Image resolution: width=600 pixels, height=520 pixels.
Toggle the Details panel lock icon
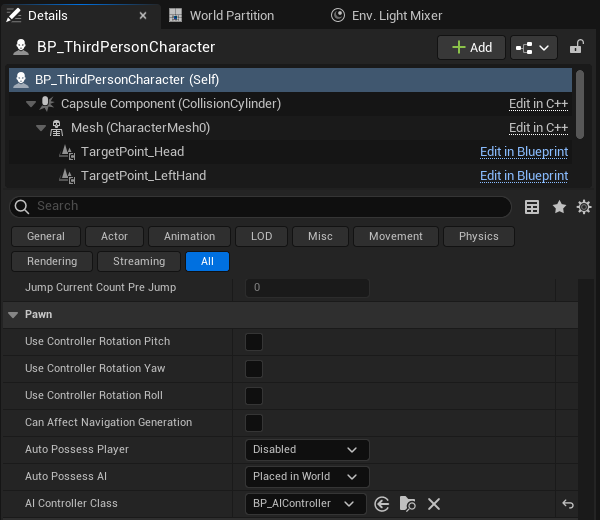(x=576, y=47)
